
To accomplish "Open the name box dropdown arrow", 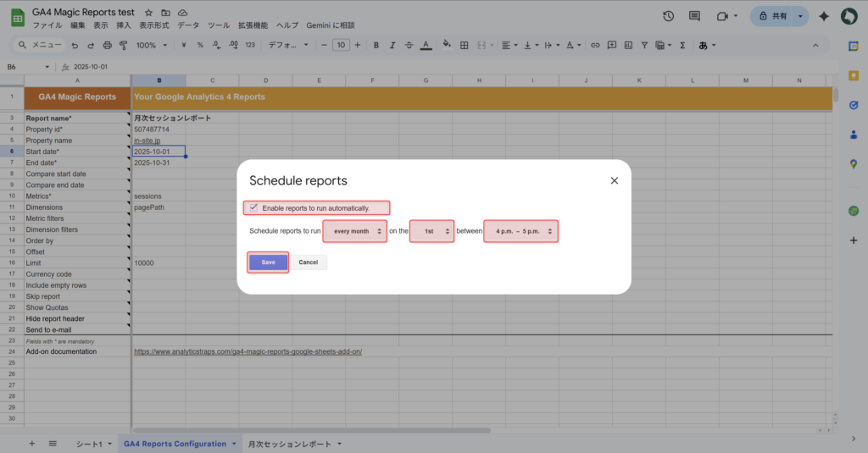I will tap(47, 67).
